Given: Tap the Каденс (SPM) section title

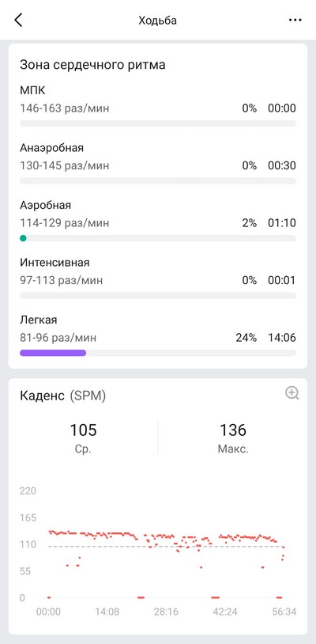Looking at the screenshot, I should (62, 396).
